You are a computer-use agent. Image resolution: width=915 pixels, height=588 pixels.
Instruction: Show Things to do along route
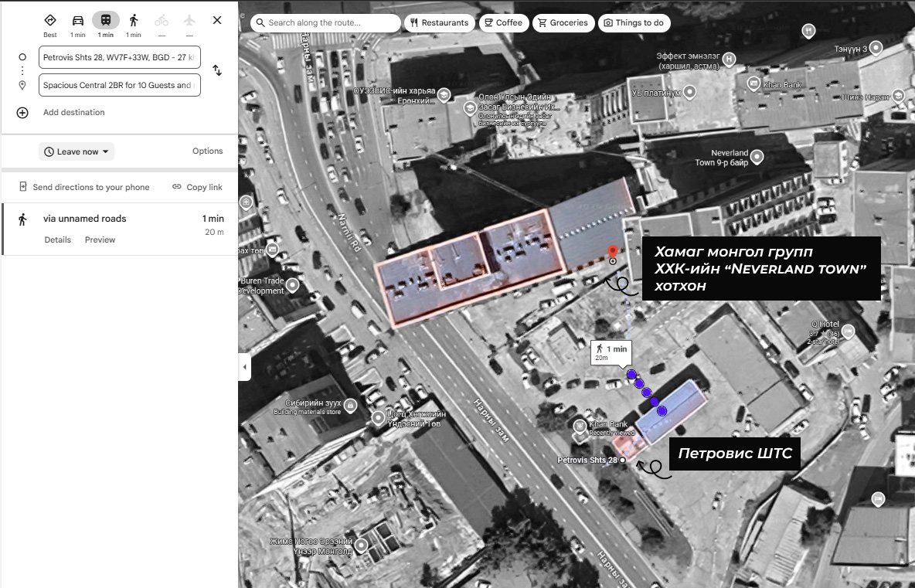coord(634,23)
